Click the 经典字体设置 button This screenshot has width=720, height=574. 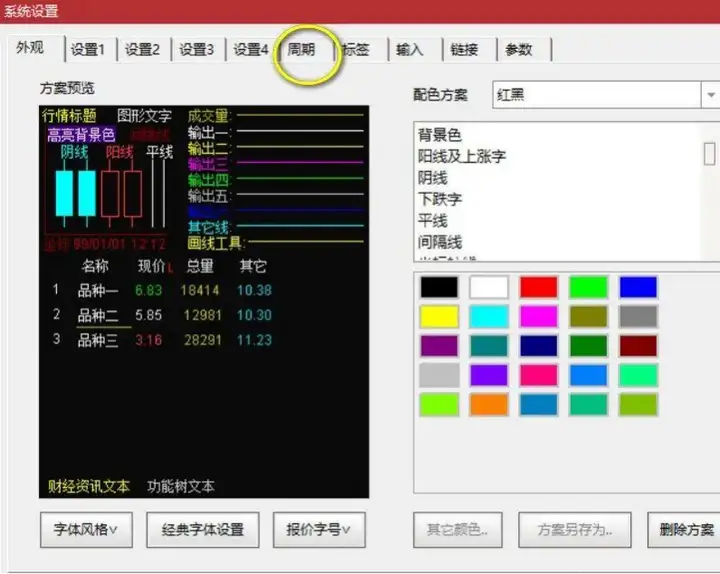point(202,529)
